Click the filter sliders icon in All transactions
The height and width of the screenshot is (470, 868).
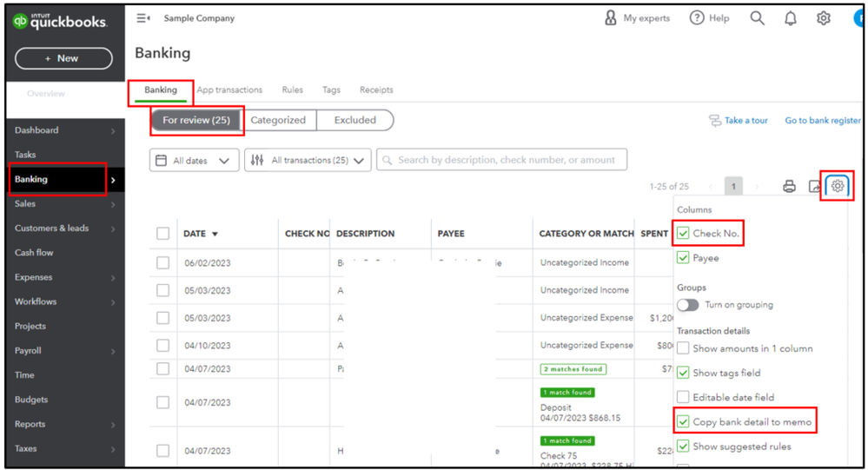coord(257,160)
